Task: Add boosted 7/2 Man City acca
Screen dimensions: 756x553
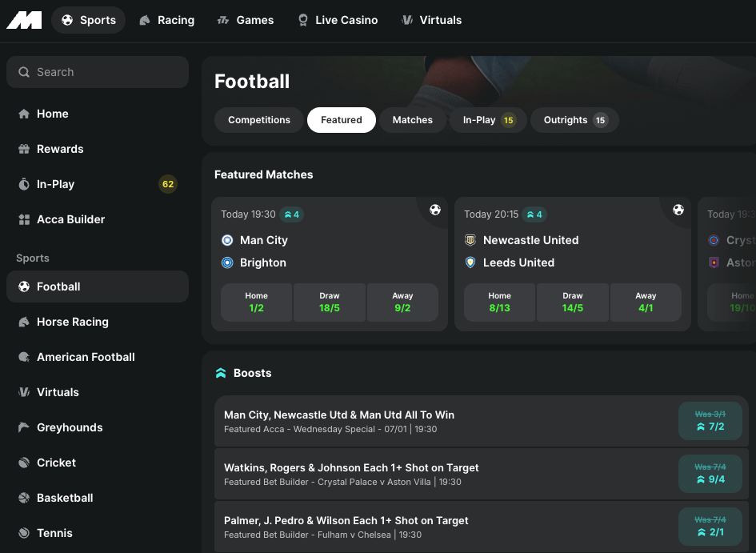Action: (x=710, y=421)
